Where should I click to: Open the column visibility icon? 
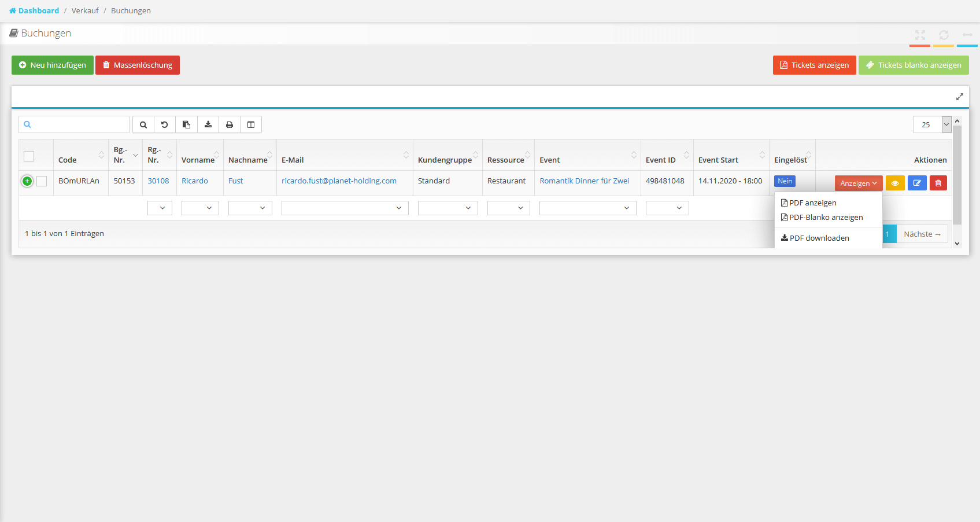(251, 124)
